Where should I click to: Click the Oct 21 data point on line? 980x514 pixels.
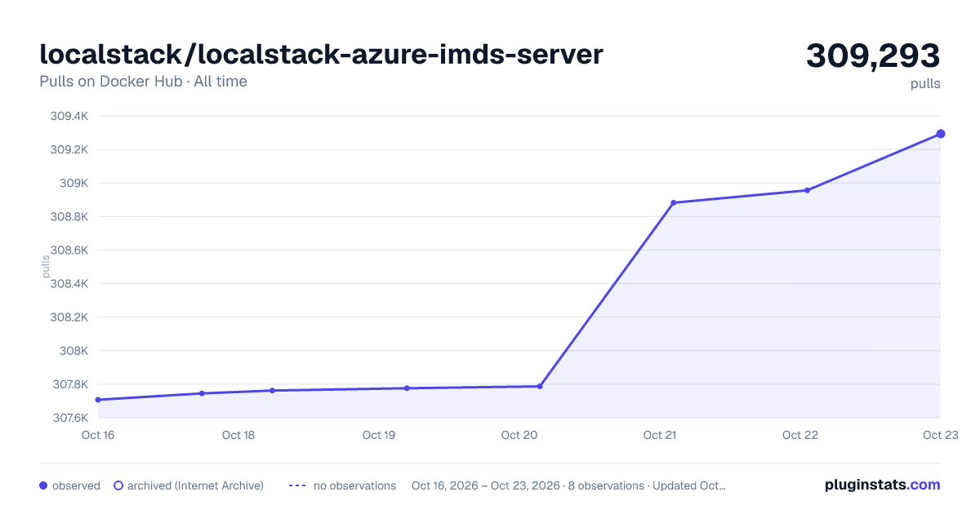click(x=674, y=202)
